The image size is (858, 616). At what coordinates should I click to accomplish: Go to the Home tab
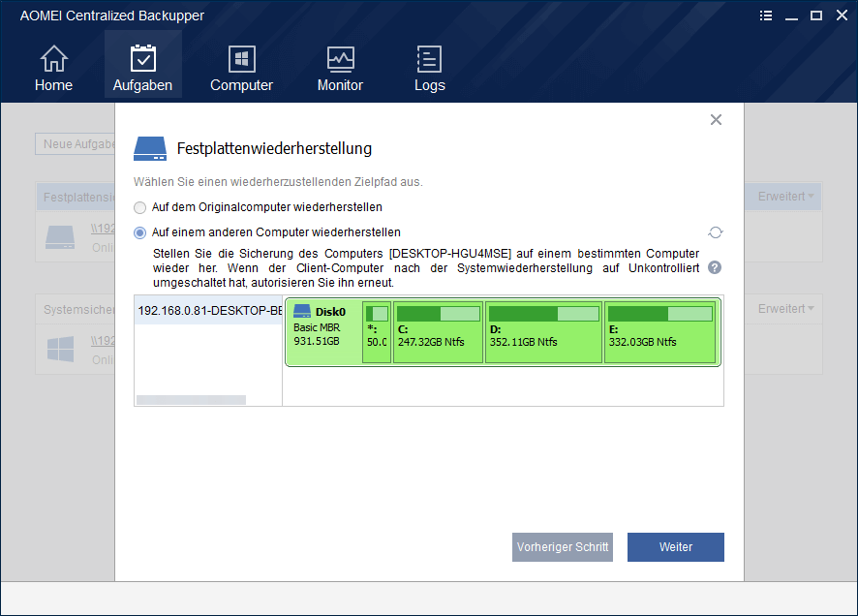[53, 68]
